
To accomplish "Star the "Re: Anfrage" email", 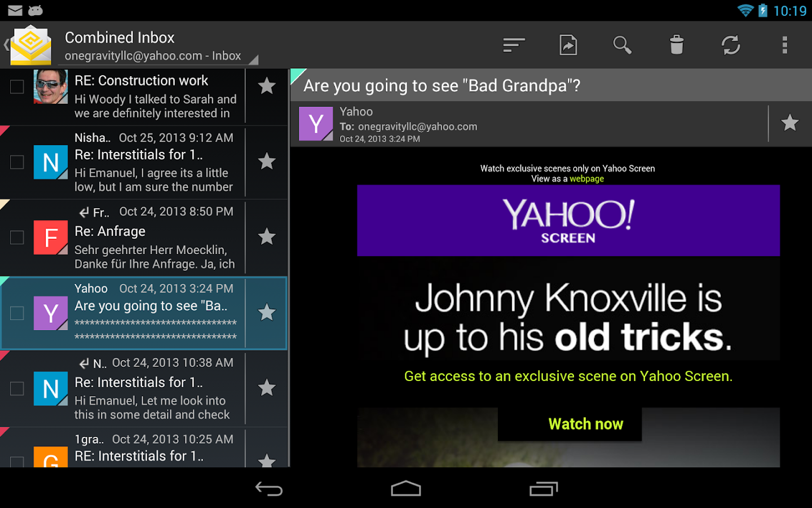I will 267,237.
